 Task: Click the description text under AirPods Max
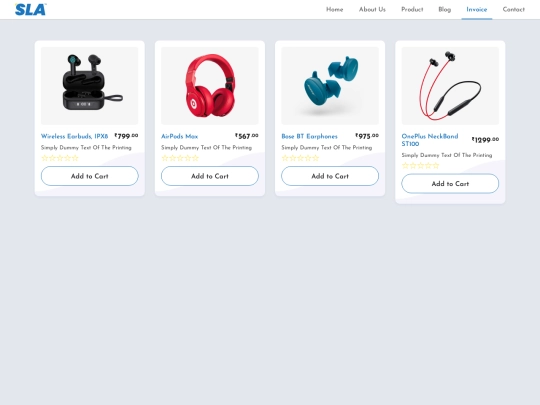(206, 147)
